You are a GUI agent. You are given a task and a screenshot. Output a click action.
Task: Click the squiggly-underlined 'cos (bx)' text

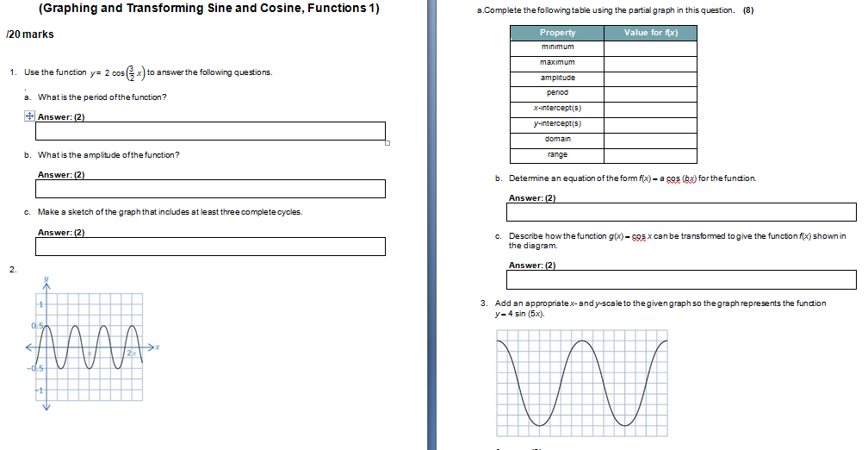pyautogui.click(x=681, y=178)
